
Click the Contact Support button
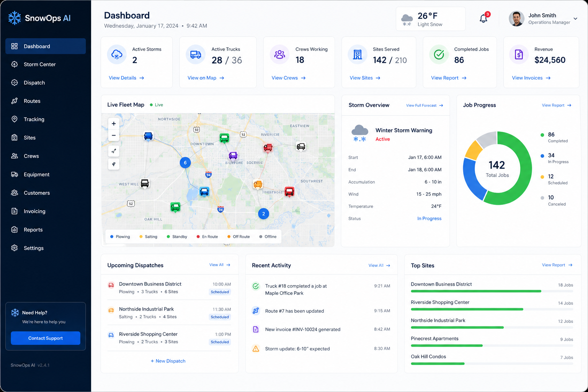point(46,338)
